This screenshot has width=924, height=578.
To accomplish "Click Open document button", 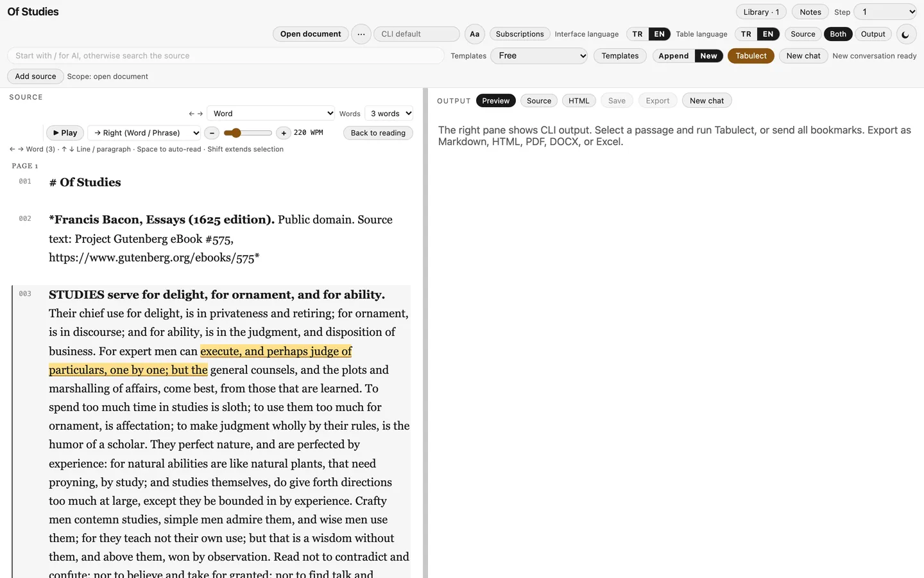I will pos(311,34).
